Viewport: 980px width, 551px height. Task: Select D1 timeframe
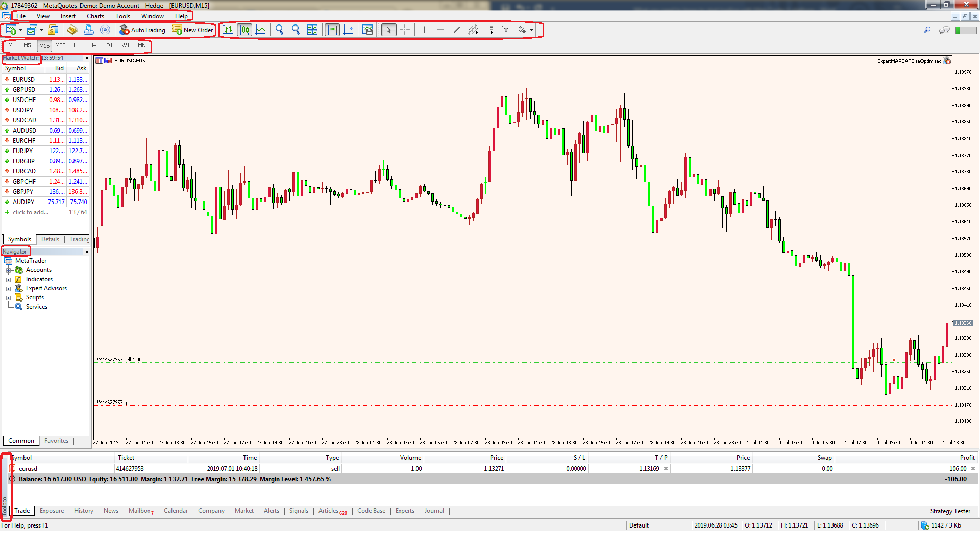109,45
